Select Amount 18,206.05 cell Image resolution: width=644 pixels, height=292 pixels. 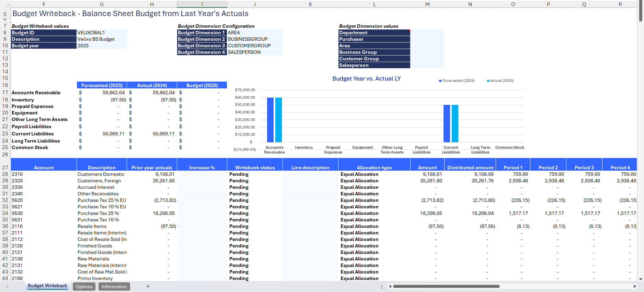click(x=427, y=213)
